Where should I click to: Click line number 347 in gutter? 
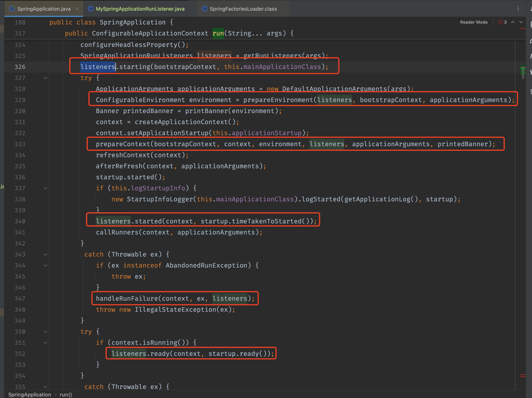[20, 298]
